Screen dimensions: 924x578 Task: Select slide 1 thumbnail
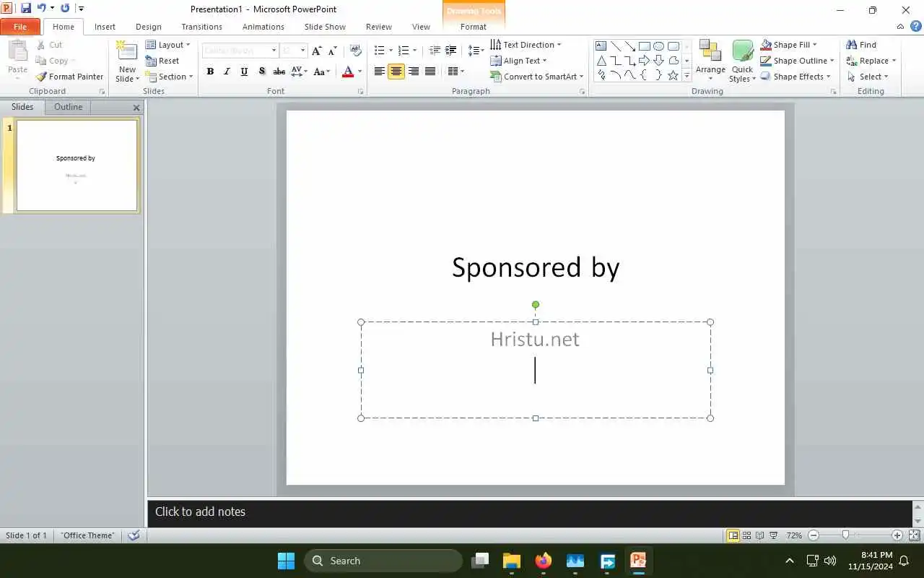point(77,165)
